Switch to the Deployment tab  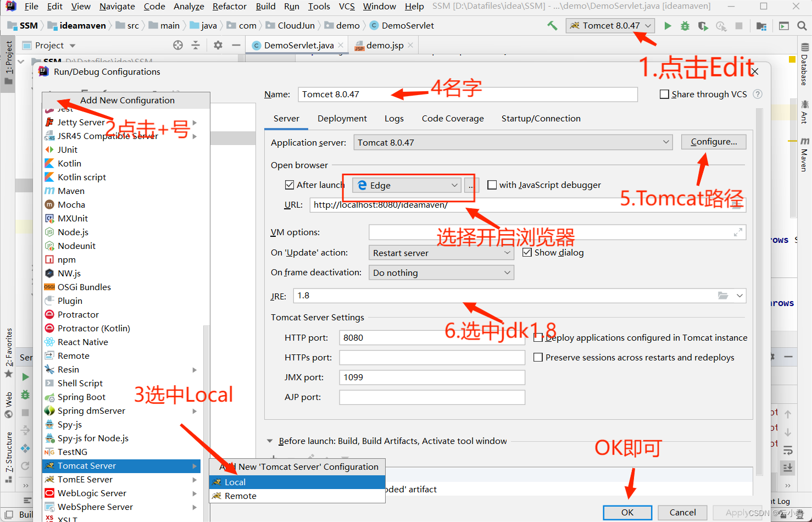[342, 118]
